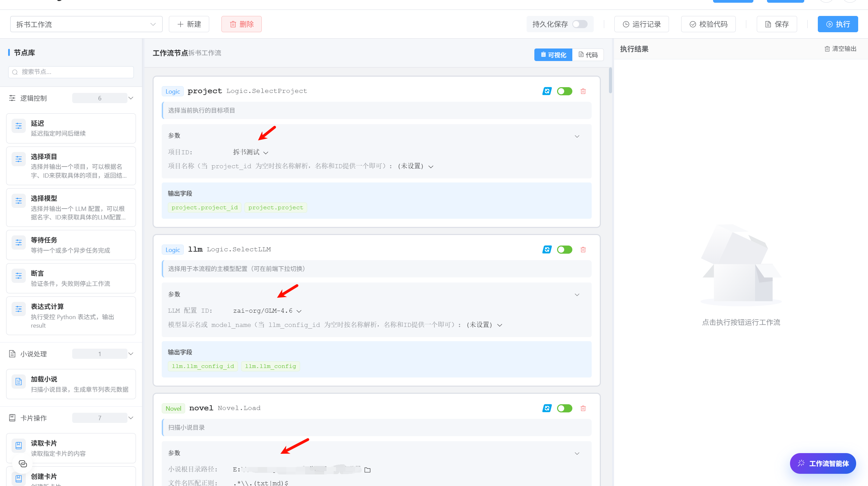The height and width of the screenshot is (486, 868).
Task: Disable the project node toggle
Action: click(565, 91)
